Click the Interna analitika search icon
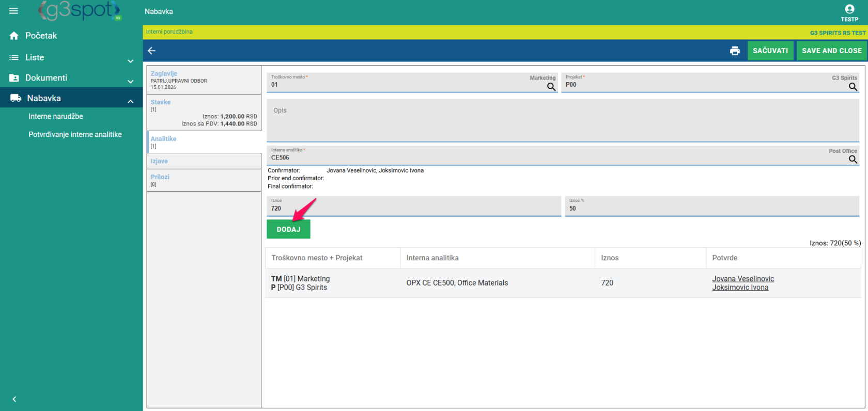The width and height of the screenshot is (868, 411). click(x=853, y=160)
